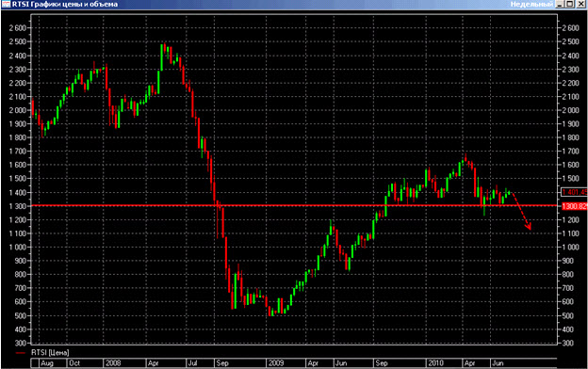The height and width of the screenshot is (369, 588).
Task: Select the Jul label on time axis
Action: tap(193, 363)
